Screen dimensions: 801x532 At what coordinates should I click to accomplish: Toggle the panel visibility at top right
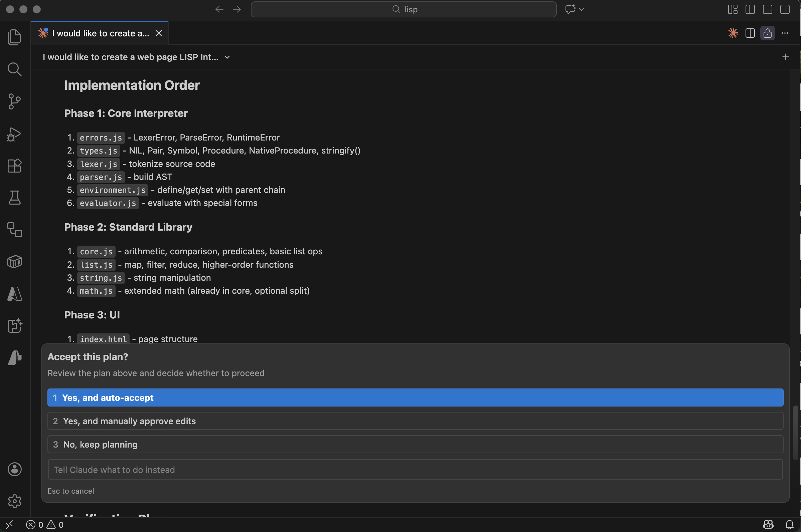click(768, 9)
